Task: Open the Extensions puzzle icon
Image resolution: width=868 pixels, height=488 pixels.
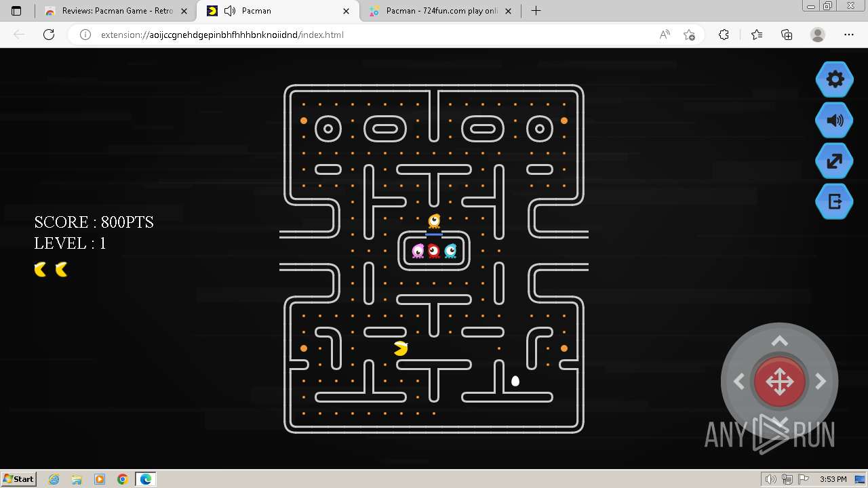Action: pos(724,35)
